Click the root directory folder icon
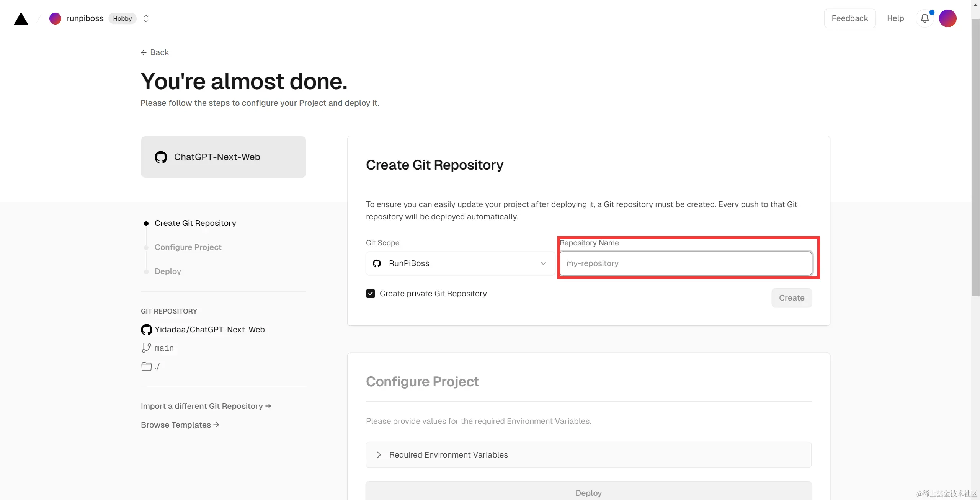Screen dimensions: 980x500 pyautogui.click(x=146, y=366)
